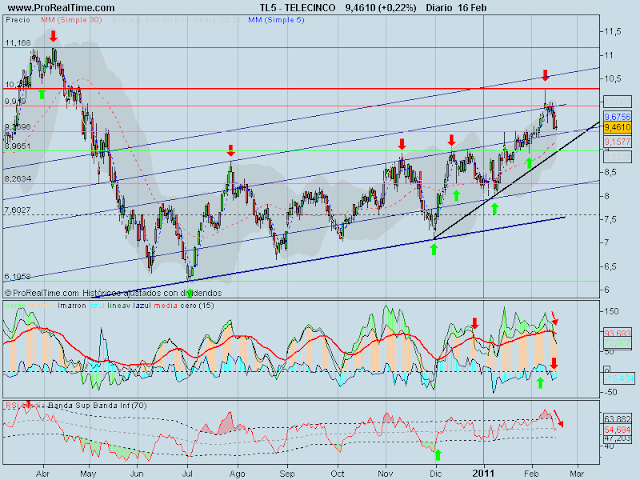Click the 9,949 level label
640x480 pixels.
point(16,101)
